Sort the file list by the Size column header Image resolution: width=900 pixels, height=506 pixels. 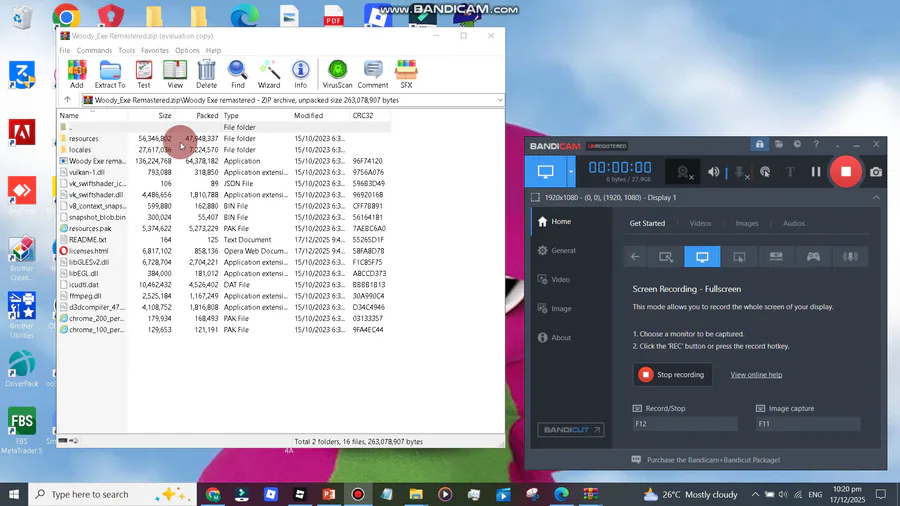(152, 115)
